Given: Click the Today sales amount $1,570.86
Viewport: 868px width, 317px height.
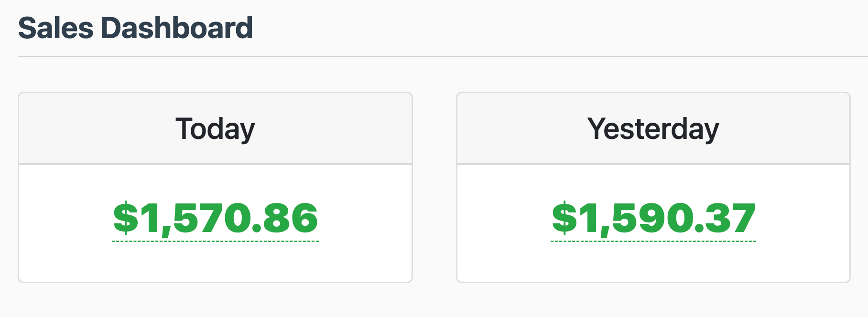Looking at the screenshot, I should pyautogui.click(x=215, y=218).
